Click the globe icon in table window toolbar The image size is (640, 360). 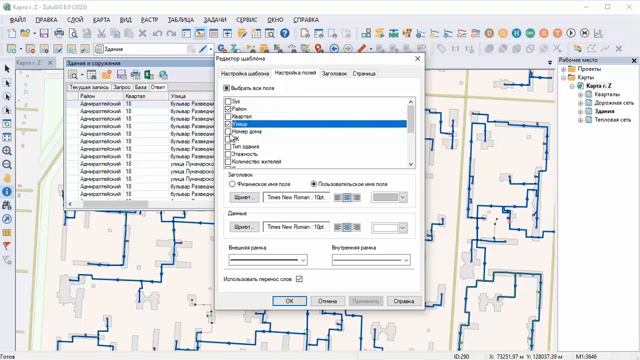pyautogui.click(x=163, y=75)
